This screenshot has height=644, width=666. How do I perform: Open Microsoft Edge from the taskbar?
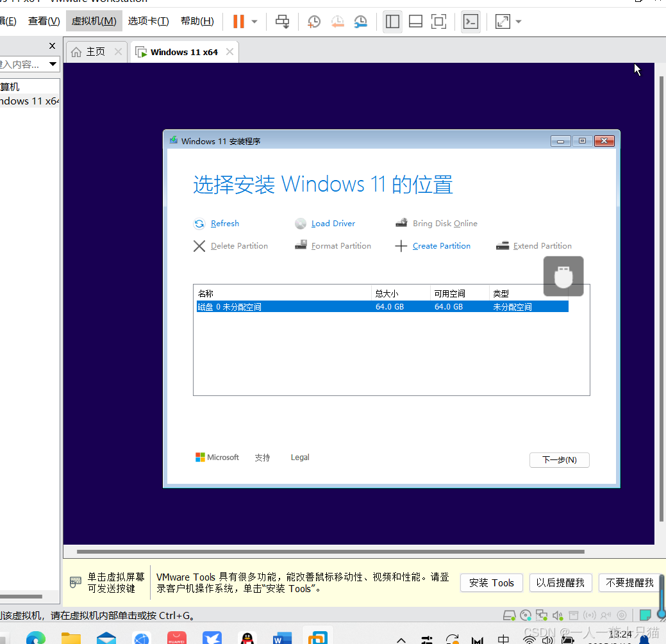point(36,638)
